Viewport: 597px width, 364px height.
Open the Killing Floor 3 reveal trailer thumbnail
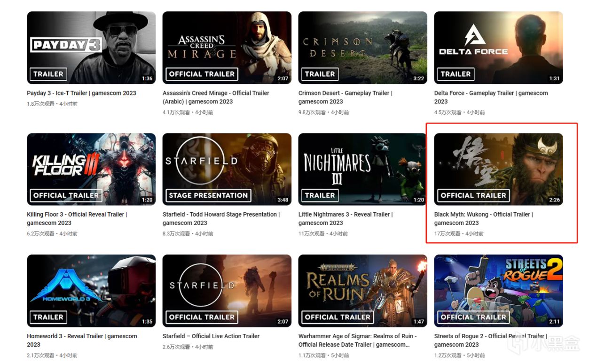(x=91, y=169)
